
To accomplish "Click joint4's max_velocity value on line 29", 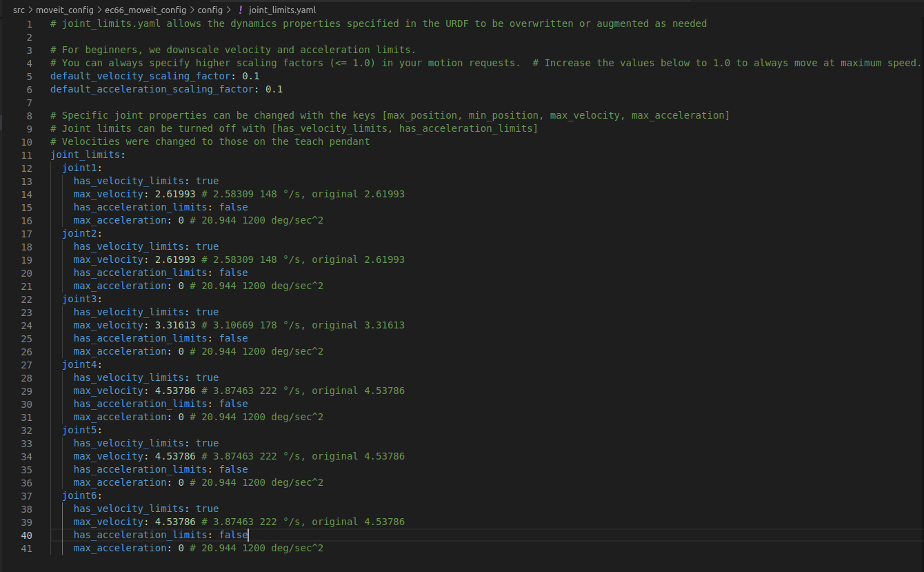I will click(x=175, y=391).
